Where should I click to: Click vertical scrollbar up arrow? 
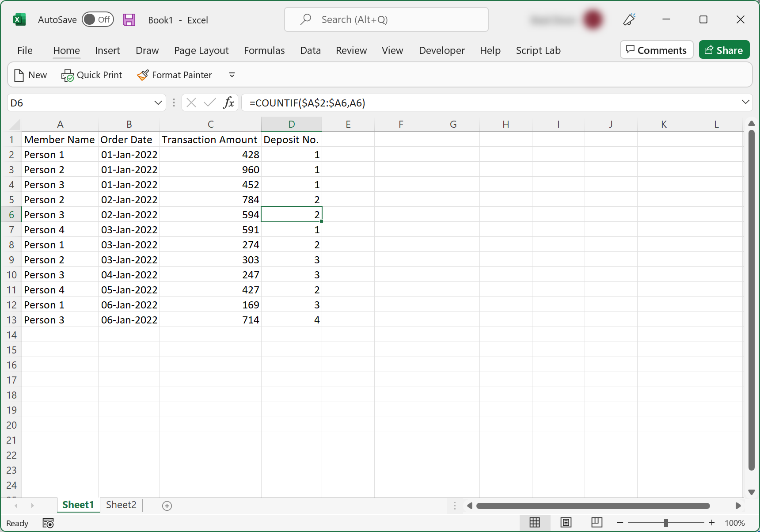coord(752,123)
